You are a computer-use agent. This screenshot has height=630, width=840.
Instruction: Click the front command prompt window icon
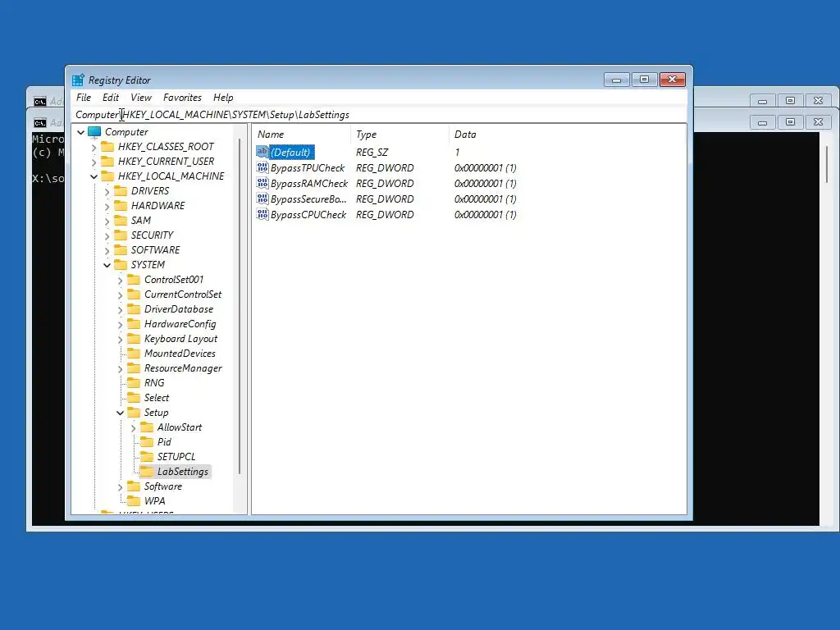[39, 123]
